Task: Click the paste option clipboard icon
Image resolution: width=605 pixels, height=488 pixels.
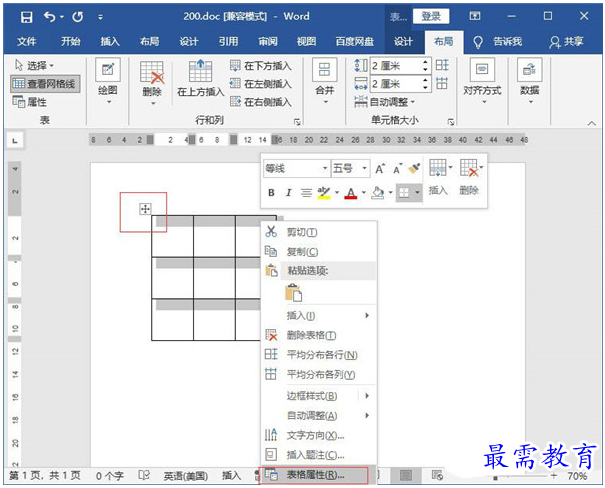Action: coord(293,292)
